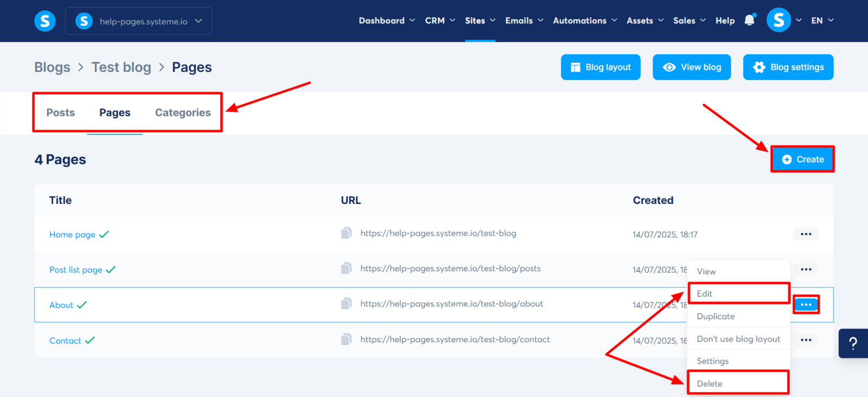Viewport: 868px width, 397px height.
Task: Open the help-pages.systeme.io workspace selector
Action: 139,21
